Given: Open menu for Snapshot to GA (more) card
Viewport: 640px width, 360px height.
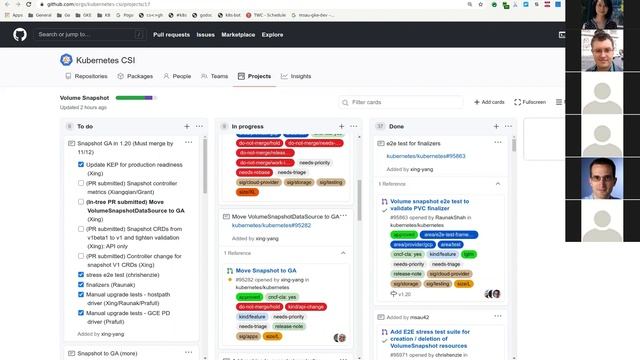Looking at the screenshot, I should coord(189,352).
